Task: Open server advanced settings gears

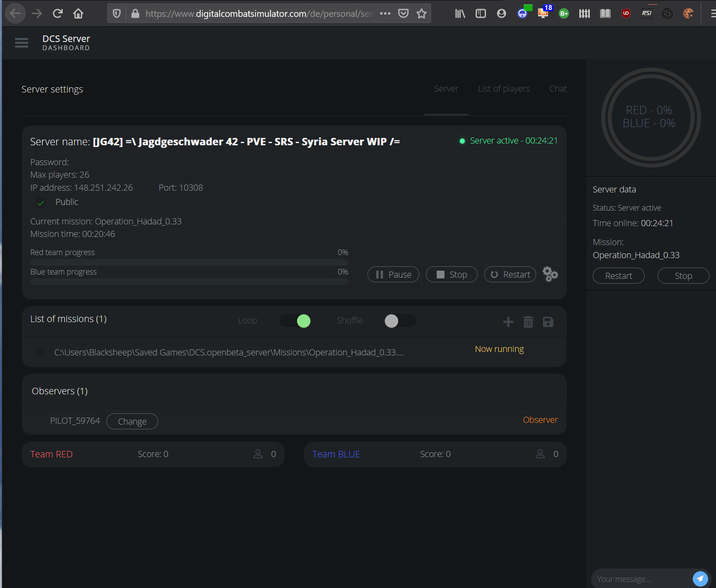Action: click(550, 274)
